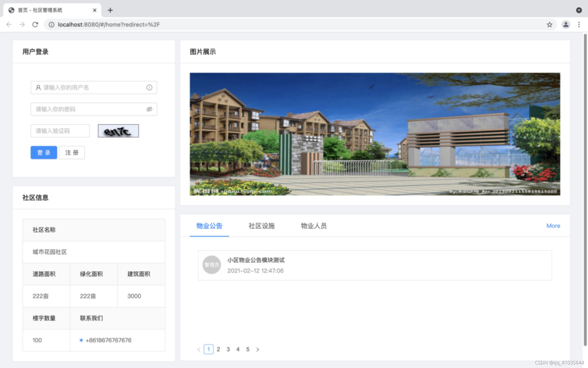Click the browser back arrow
Image resolution: width=588 pixels, height=368 pixels.
click(9, 25)
